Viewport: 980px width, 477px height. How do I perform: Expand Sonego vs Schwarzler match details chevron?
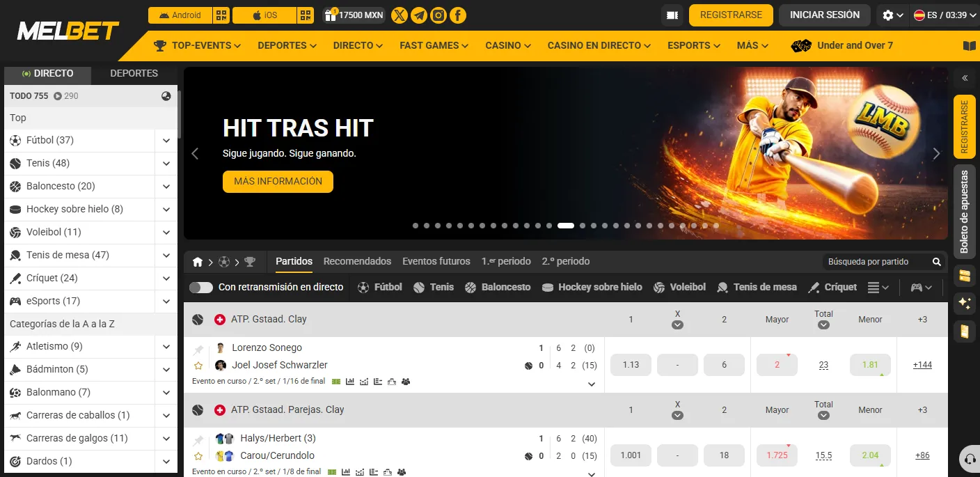tap(592, 384)
